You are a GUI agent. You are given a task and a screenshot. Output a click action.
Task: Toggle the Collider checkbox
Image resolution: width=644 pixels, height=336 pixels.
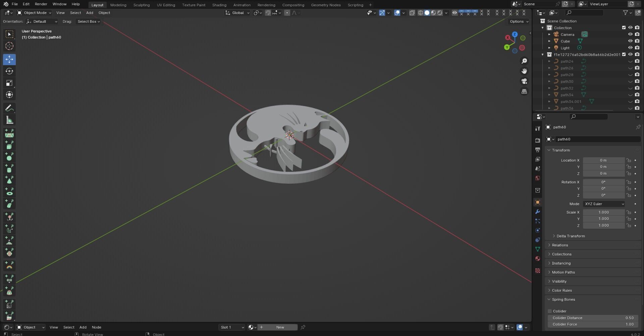coord(550,311)
